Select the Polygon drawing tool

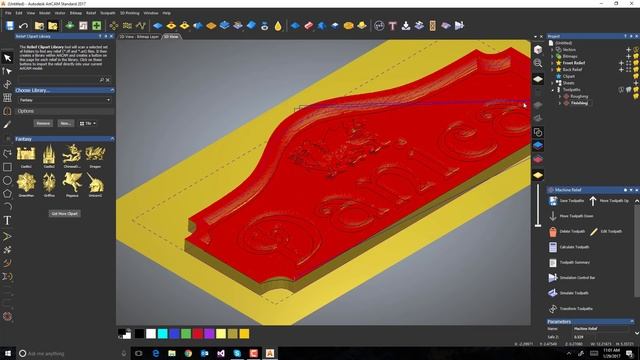tap(7, 194)
